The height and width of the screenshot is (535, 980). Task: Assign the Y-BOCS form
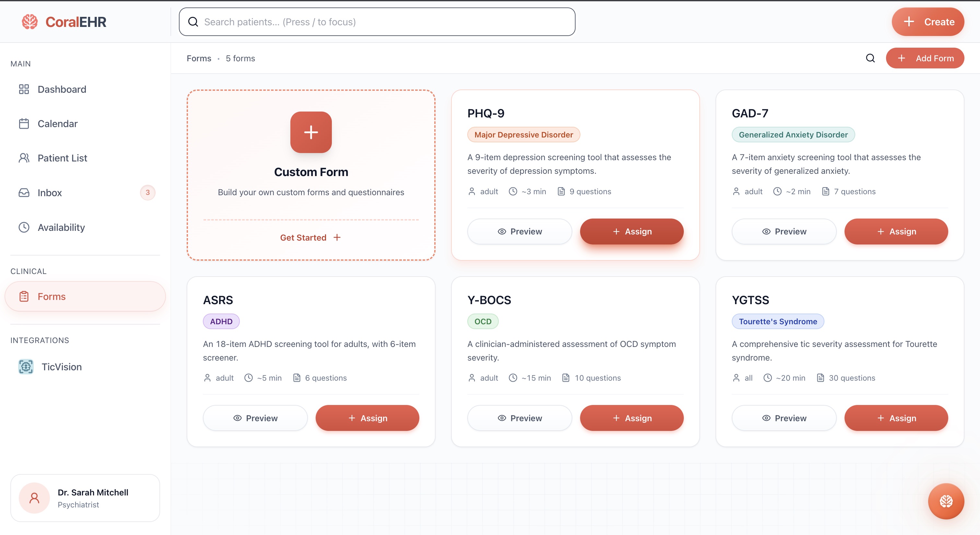632,418
